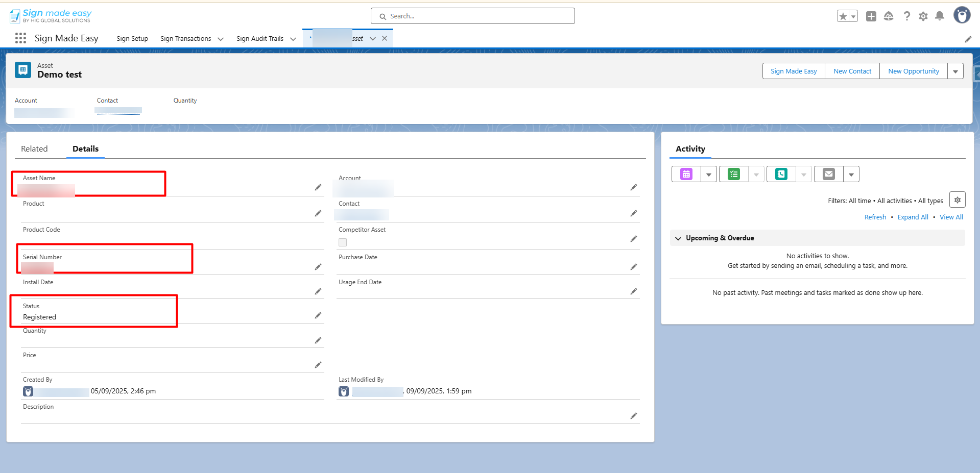The width and height of the screenshot is (980, 473).
Task: Open the App Launcher grid icon
Action: (20, 38)
